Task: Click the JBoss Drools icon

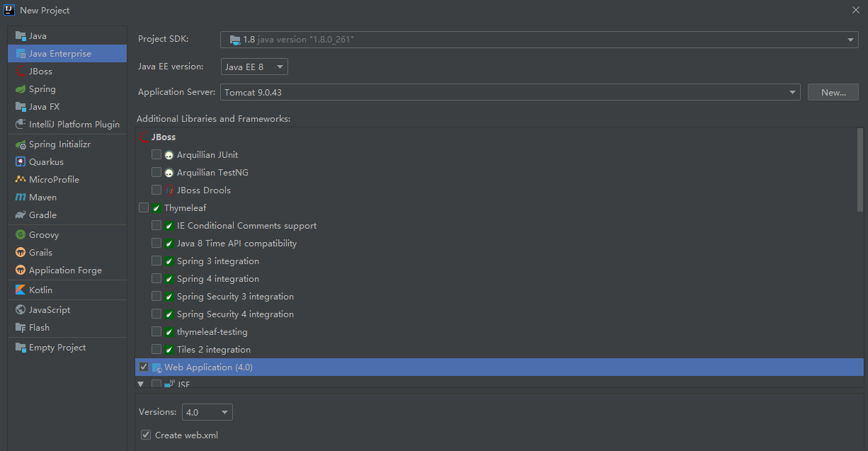Action: 169,190
